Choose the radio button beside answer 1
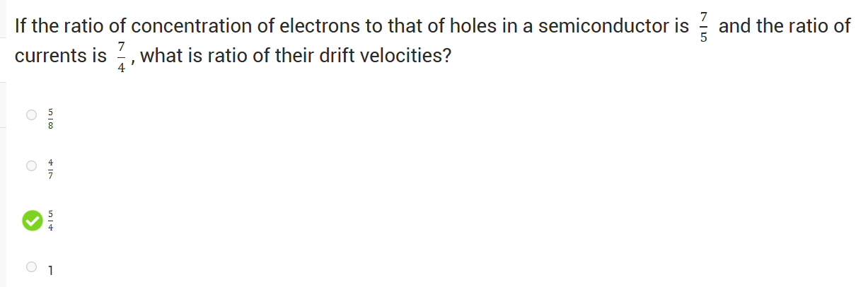 coord(31,267)
